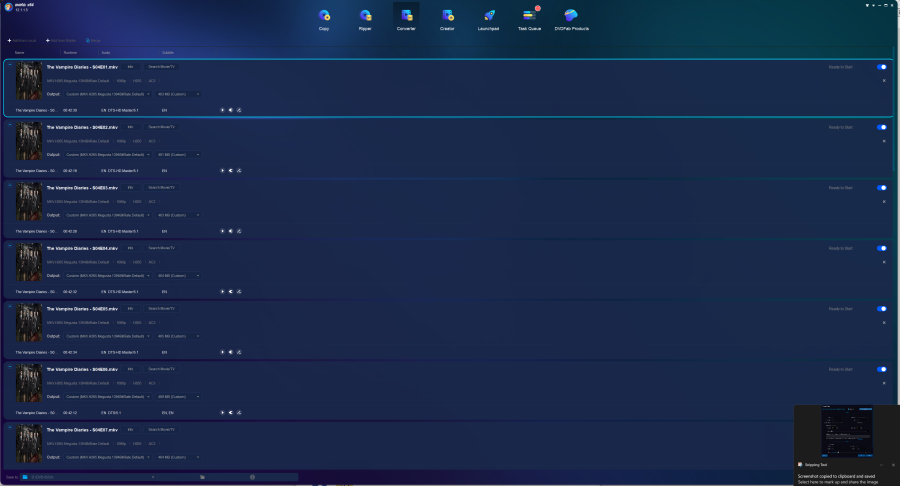Click Search Movie/TV for S04E06
Screen dimensions: 900x486
[161, 370]
